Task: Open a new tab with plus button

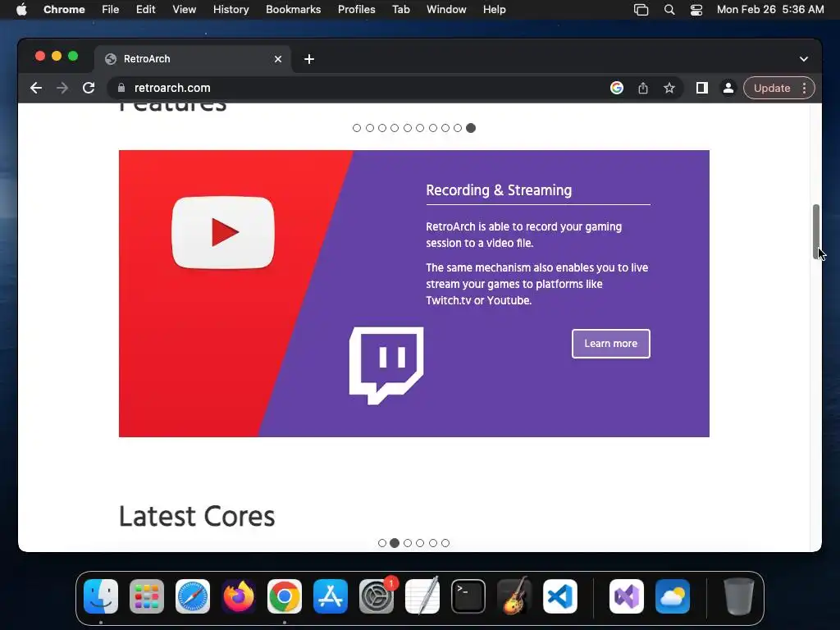Action: pos(309,59)
